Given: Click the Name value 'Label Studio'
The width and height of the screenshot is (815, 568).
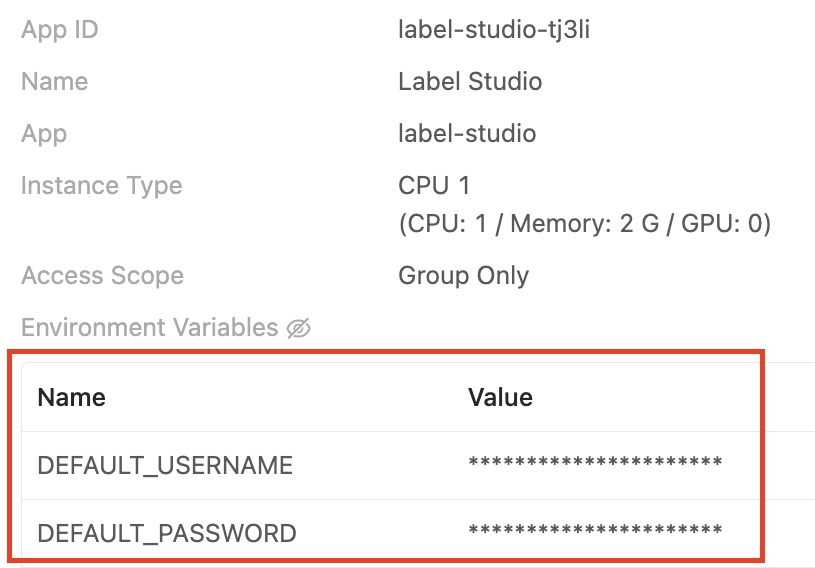Looking at the screenshot, I should [470, 82].
